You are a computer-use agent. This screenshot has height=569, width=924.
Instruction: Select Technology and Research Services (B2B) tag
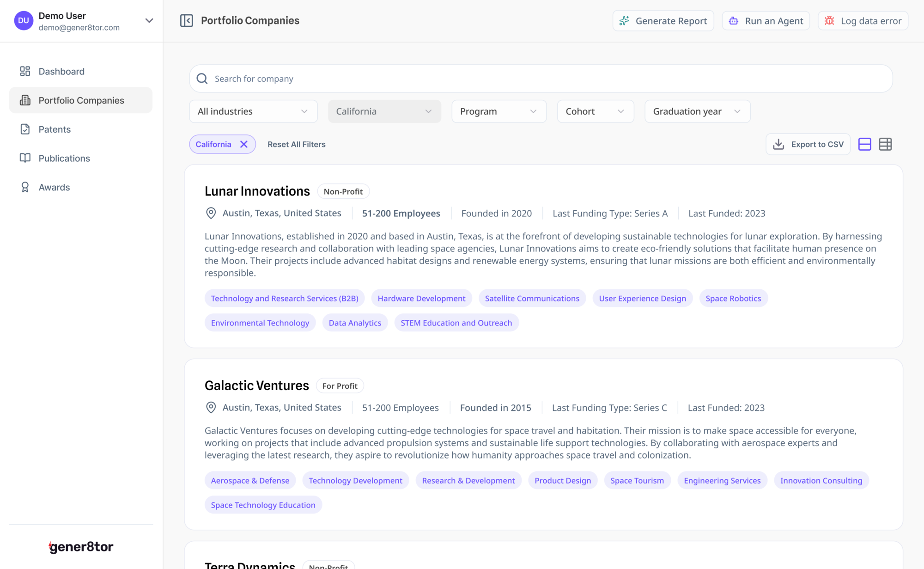(x=285, y=298)
